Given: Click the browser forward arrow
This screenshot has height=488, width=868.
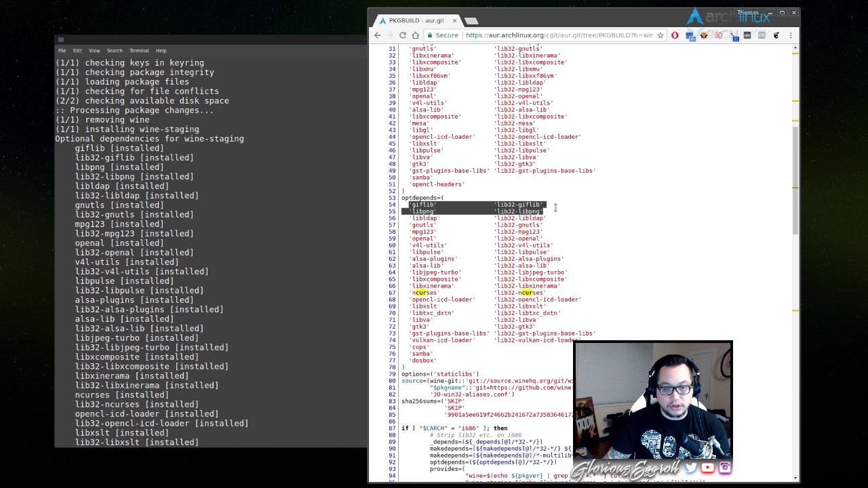Looking at the screenshot, I should click(x=390, y=35).
